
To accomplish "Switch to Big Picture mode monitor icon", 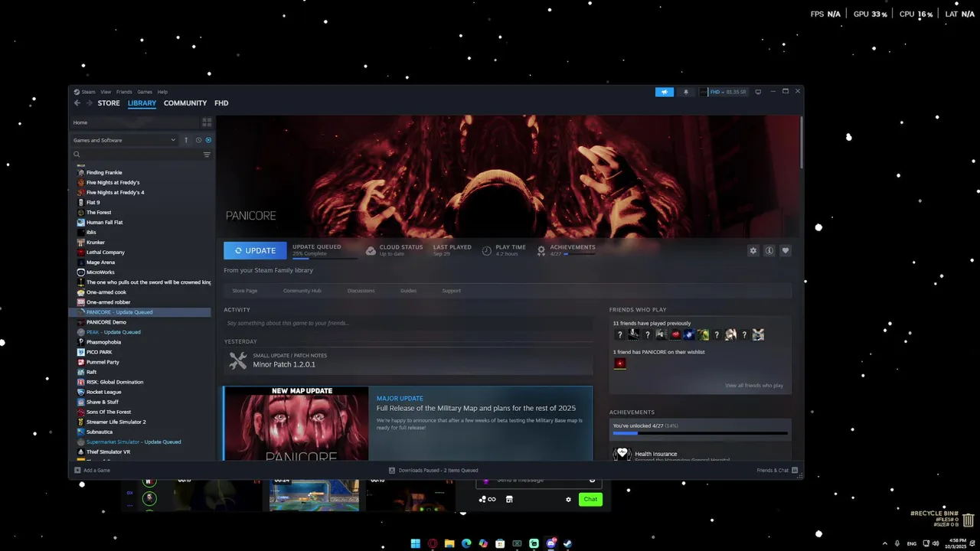I will coord(758,92).
